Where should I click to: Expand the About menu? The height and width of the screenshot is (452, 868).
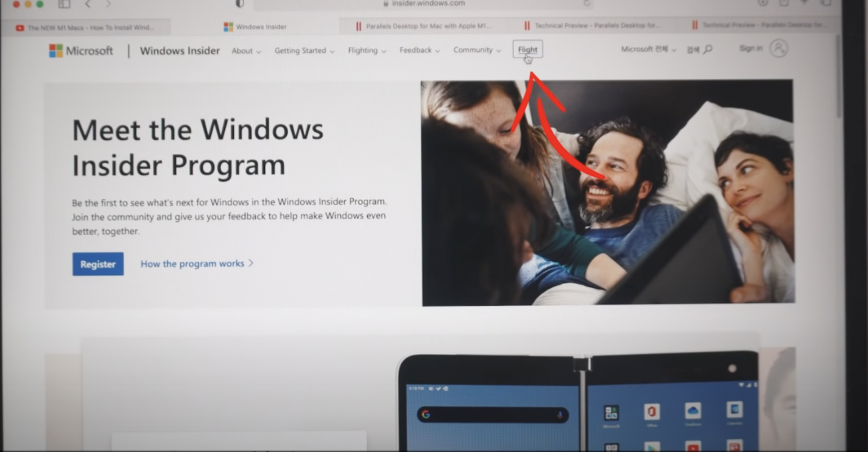(x=246, y=51)
